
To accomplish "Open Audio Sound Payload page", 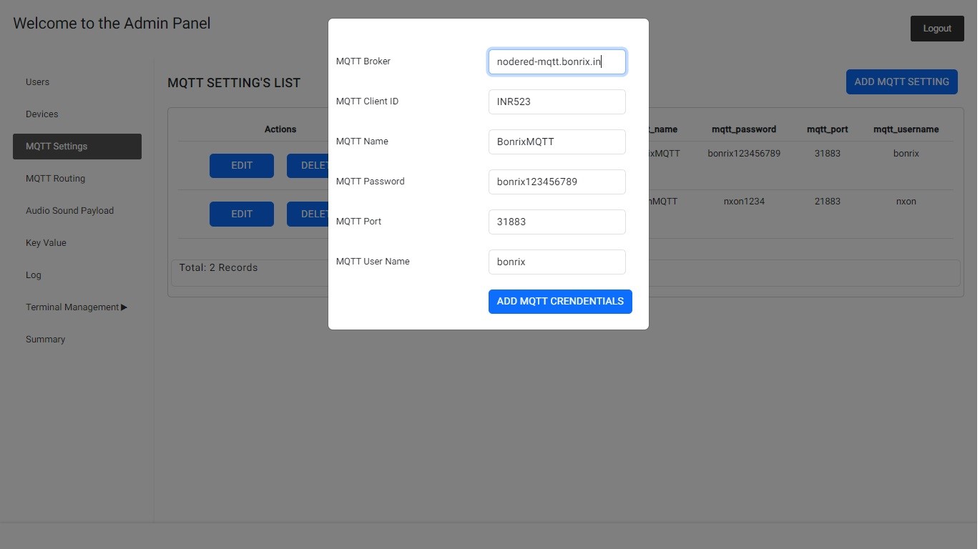I will pyautogui.click(x=77, y=210).
